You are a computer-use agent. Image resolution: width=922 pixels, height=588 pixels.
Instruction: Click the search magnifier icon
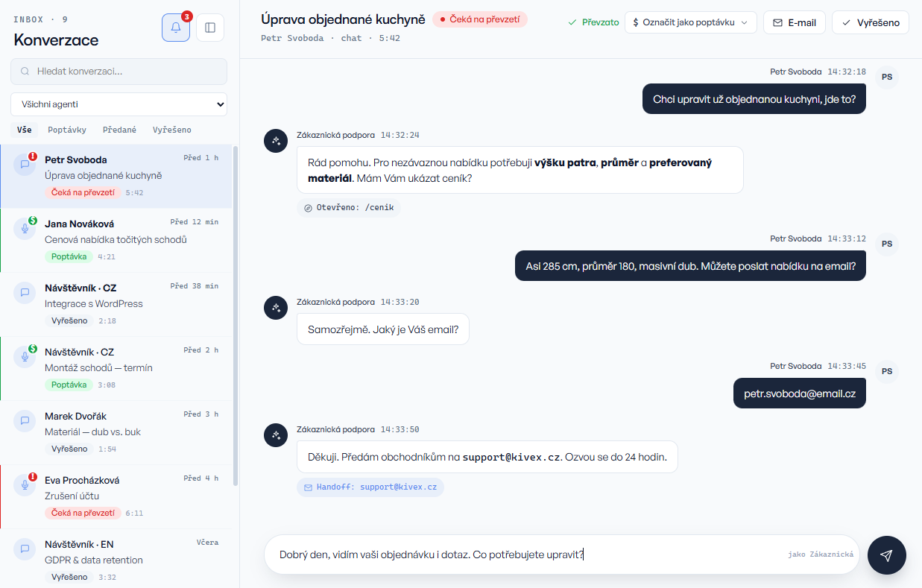25,72
